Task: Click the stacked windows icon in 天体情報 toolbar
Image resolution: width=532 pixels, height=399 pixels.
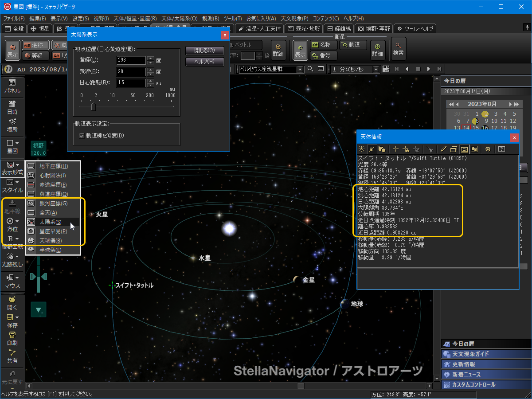Action: [x=454, y=149]
